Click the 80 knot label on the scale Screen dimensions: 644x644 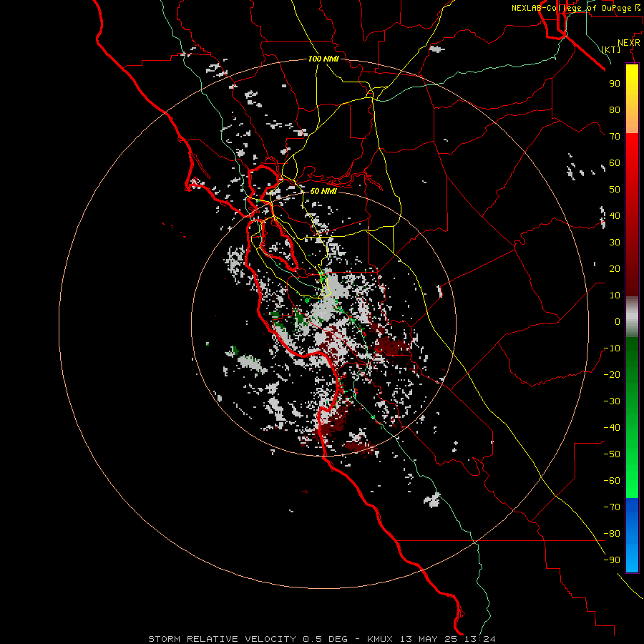pyautogui.click(x=615, y=109)
